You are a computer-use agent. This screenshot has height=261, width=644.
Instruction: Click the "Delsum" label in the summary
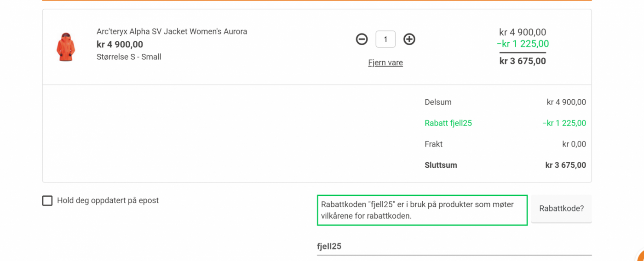tap(438, 102)
